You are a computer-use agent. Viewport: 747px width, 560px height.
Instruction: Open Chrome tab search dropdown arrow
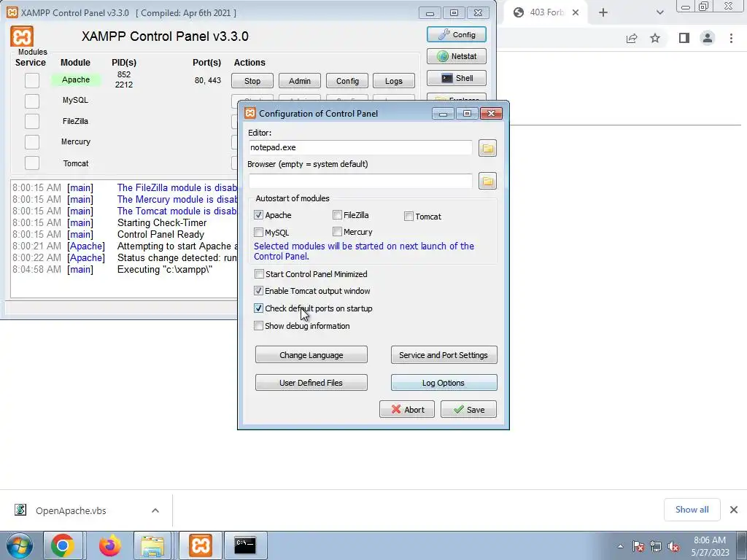tap(659, 13)
